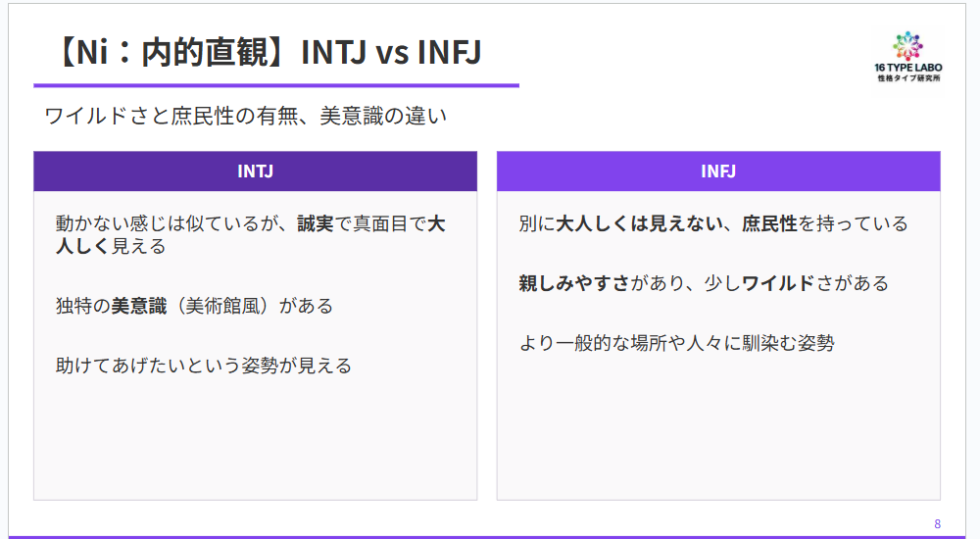The height and width of the screenshot is (539, 980).
Task: Click the phrase 別に starting the INFJ text
Action: [537, 224]
